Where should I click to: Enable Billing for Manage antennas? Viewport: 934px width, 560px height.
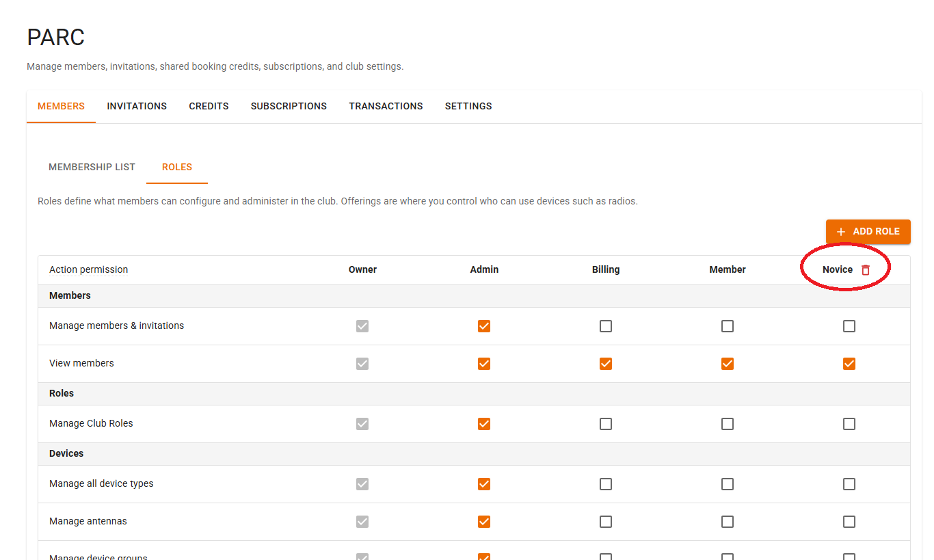pos(606,522)
